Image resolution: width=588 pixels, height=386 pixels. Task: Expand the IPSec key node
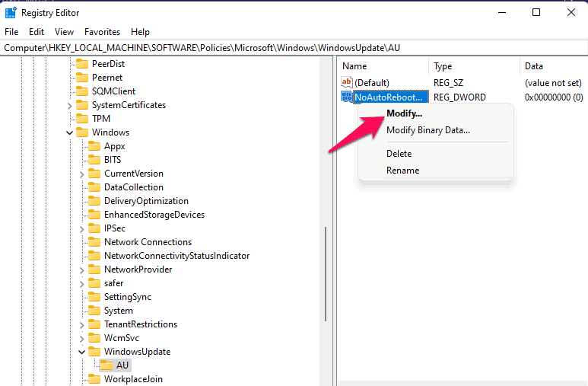[x=82, y=228]
